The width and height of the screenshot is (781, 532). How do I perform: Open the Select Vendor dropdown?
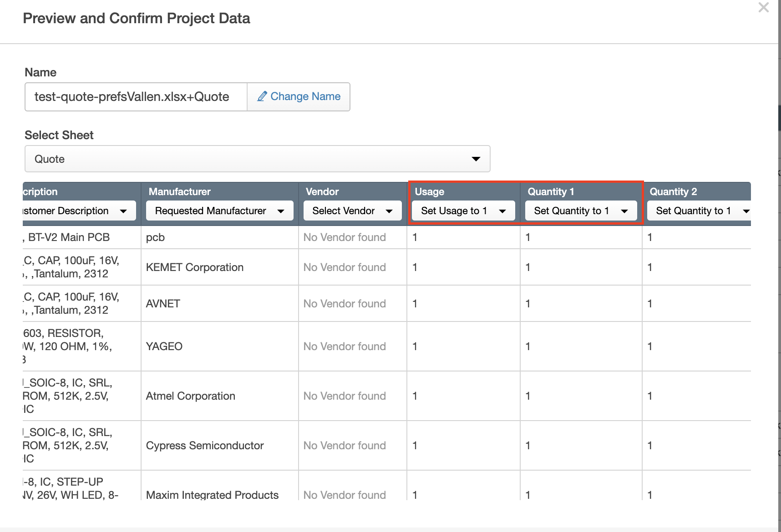(x=352, y=211)
